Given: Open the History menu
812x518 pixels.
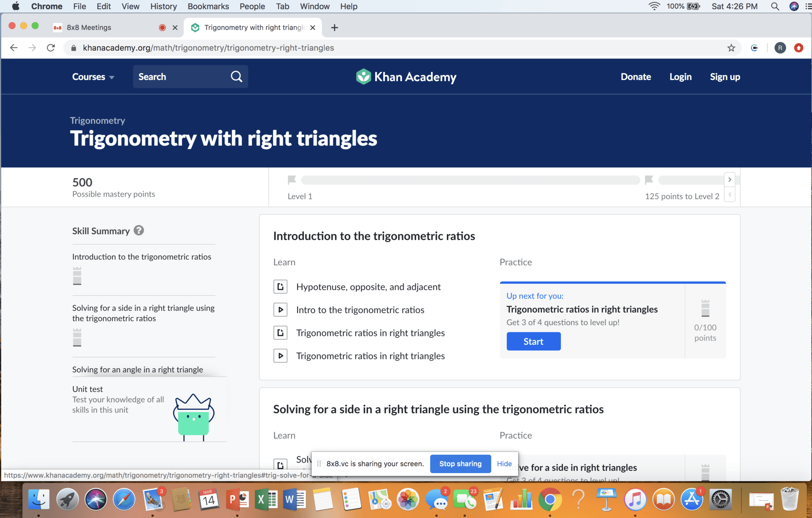Looking at the screenshot, I should [x=164, y=6].
